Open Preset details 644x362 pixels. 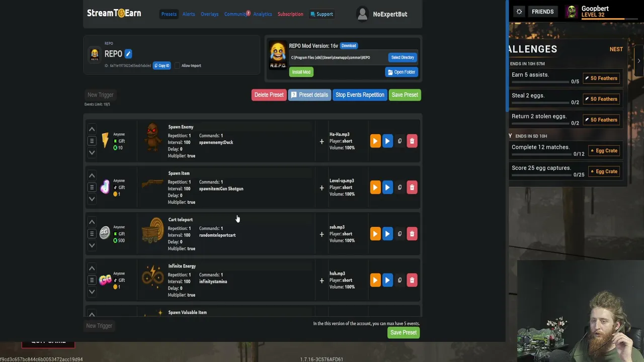tap(309, 95)
